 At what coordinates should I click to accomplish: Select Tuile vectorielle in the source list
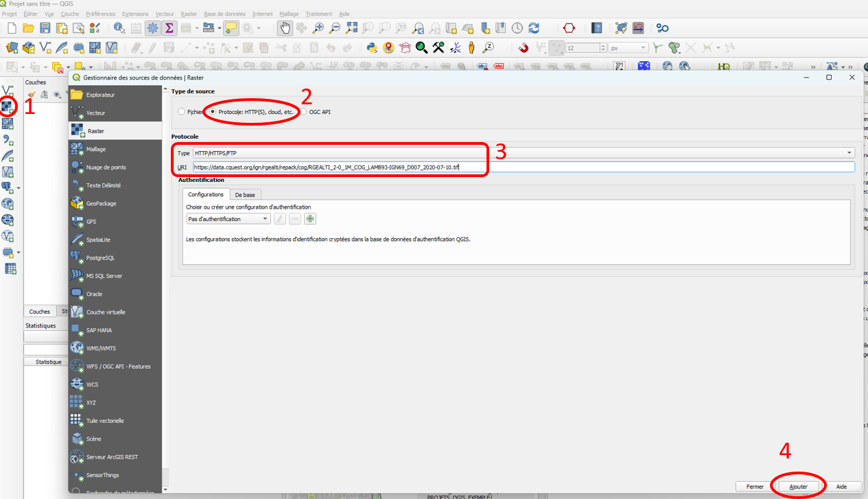tap(115, 420)
